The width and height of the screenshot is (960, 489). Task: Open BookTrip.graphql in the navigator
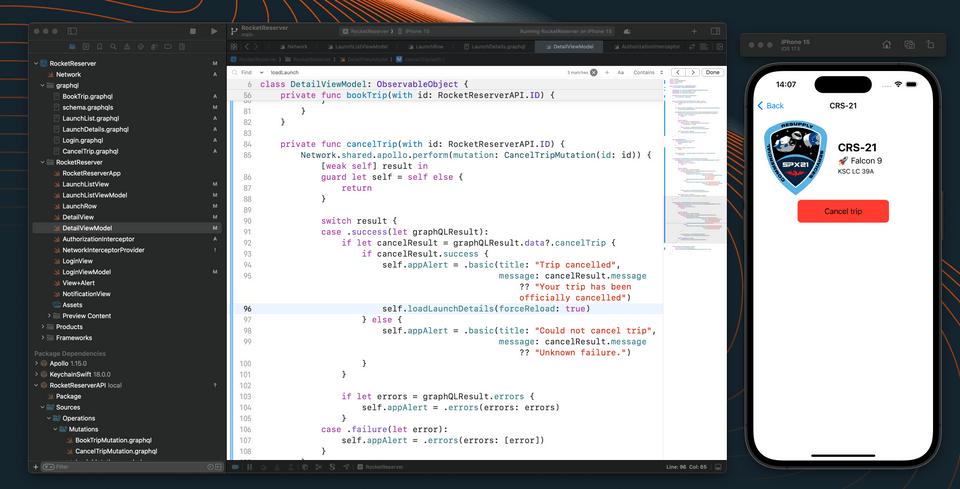88,96
